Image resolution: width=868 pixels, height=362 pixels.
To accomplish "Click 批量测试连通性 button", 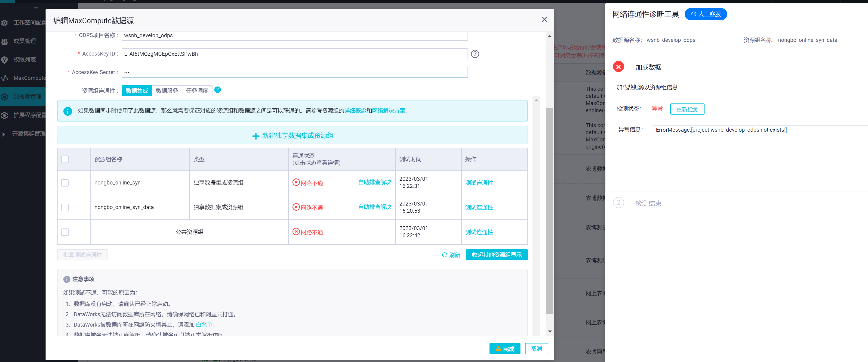I will [x=83, y=255].
